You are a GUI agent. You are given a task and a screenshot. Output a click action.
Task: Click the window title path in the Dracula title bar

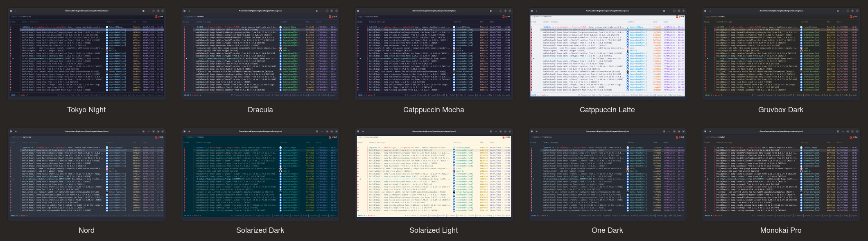260,11
